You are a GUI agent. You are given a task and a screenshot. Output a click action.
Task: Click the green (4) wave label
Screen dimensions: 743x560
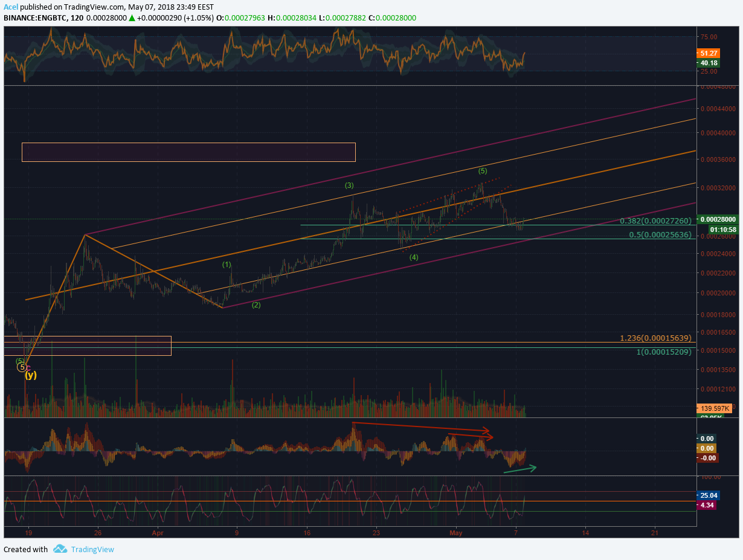pos(414,257)
